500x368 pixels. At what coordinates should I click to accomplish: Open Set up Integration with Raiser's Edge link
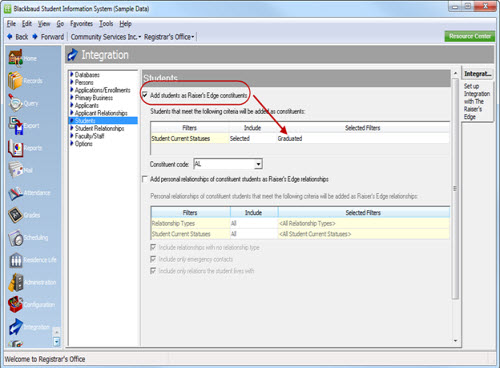coord(477,101)
